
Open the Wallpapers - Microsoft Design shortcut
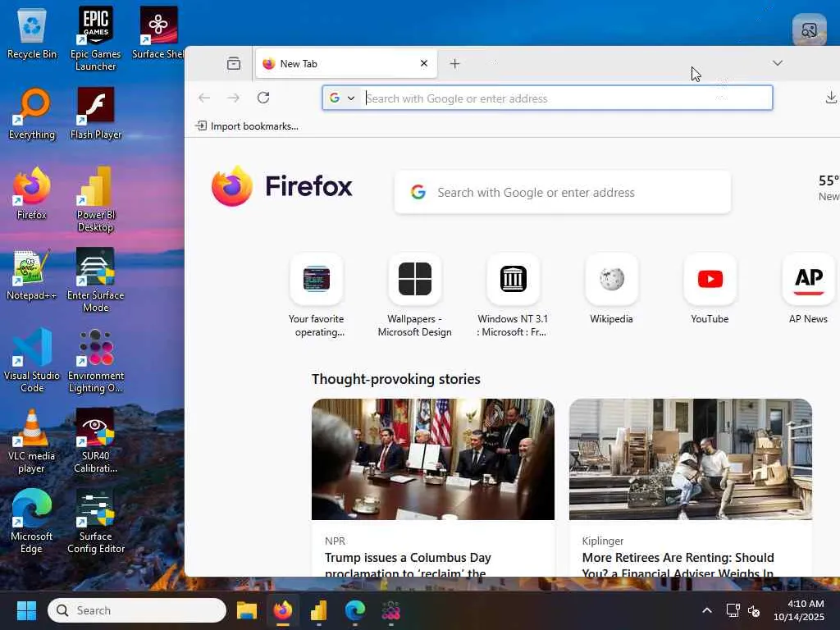[414, 295]
